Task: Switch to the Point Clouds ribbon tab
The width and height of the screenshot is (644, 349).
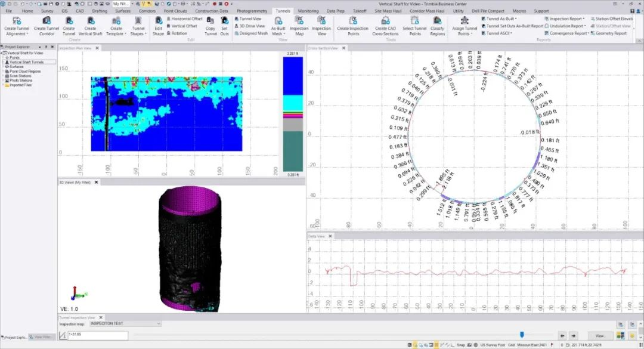Action: 175,11
